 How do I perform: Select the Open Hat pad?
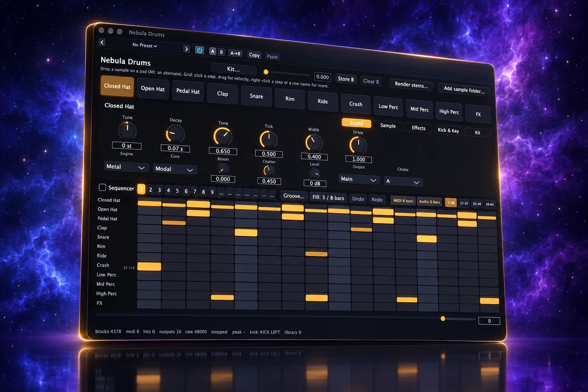(x=152, y=89)
